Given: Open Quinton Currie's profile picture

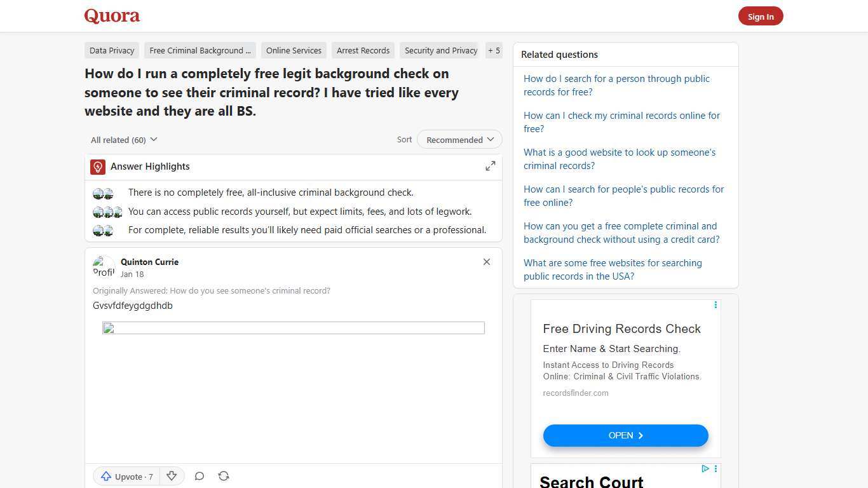Looking at the screenshot, I should point(104,266).
